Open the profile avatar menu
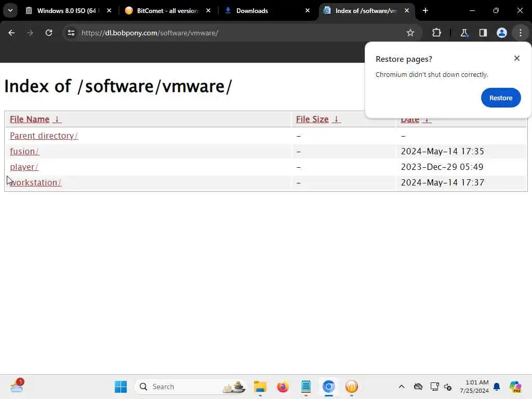Image resolution: width=532 pixels, height=399 pixels. [x=502, y=33]
